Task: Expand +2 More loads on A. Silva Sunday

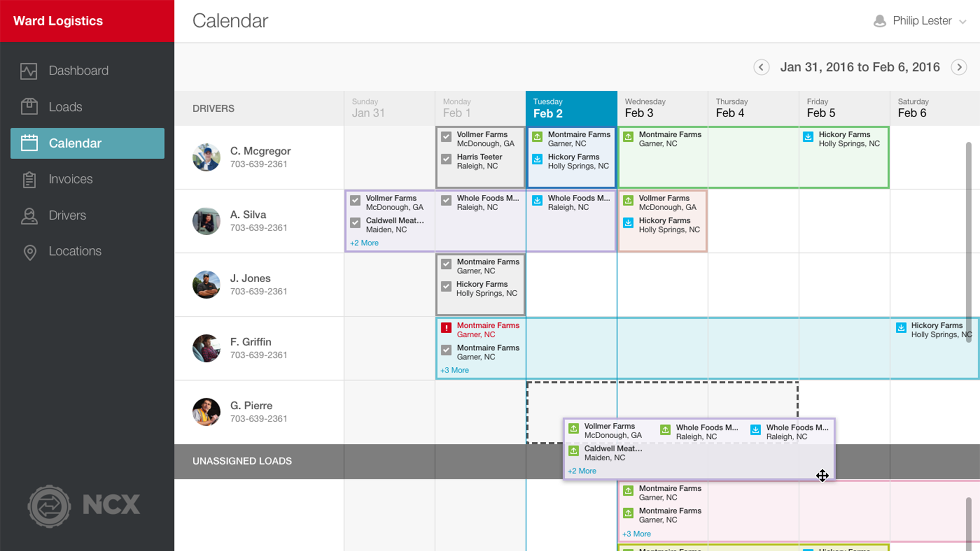Action: point(364,243)
